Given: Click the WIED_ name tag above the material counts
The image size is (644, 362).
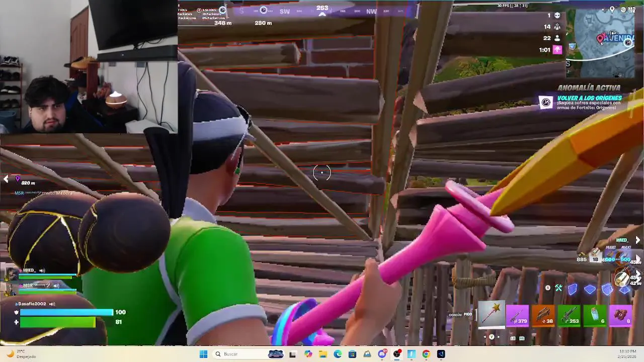Looking at the screenshot, I should pyautogui.click(x=622, y=240).
